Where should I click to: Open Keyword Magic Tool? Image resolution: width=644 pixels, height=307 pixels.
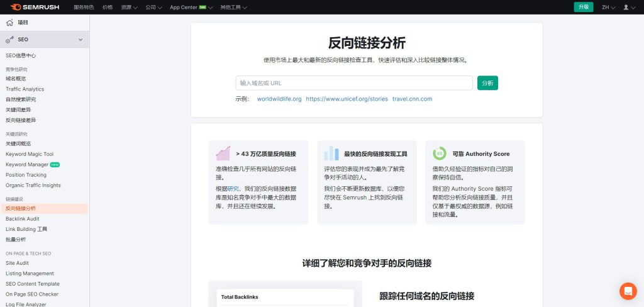coord(30,154)
